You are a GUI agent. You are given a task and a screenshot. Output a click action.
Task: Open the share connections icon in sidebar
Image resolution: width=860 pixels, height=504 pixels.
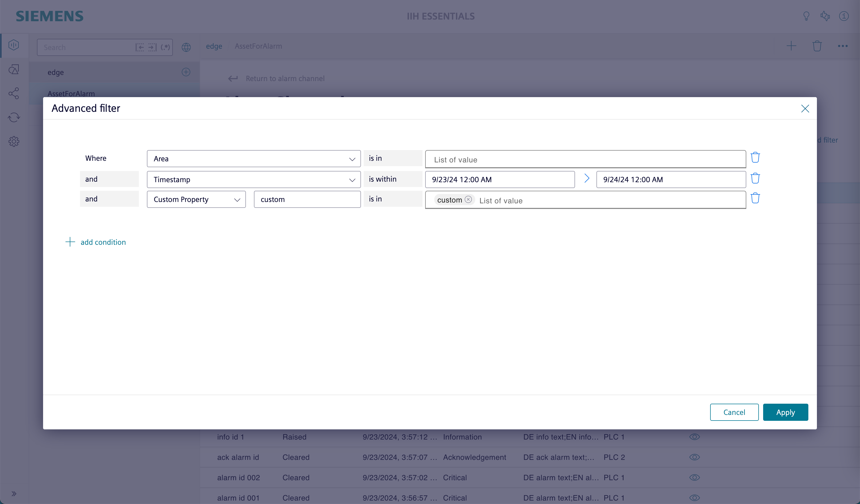click(x=14, y=94)
